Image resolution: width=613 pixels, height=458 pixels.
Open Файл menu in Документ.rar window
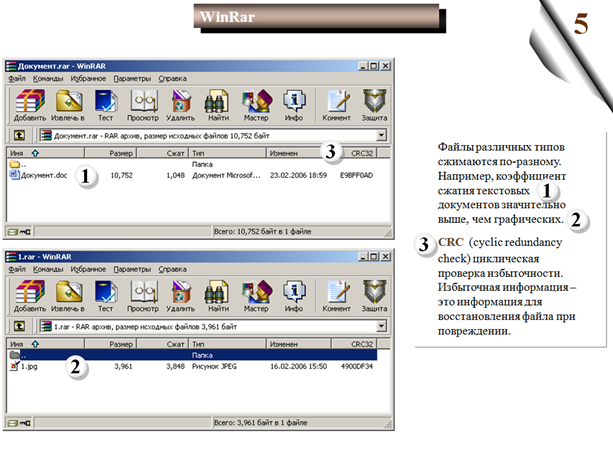coord(17,79)
